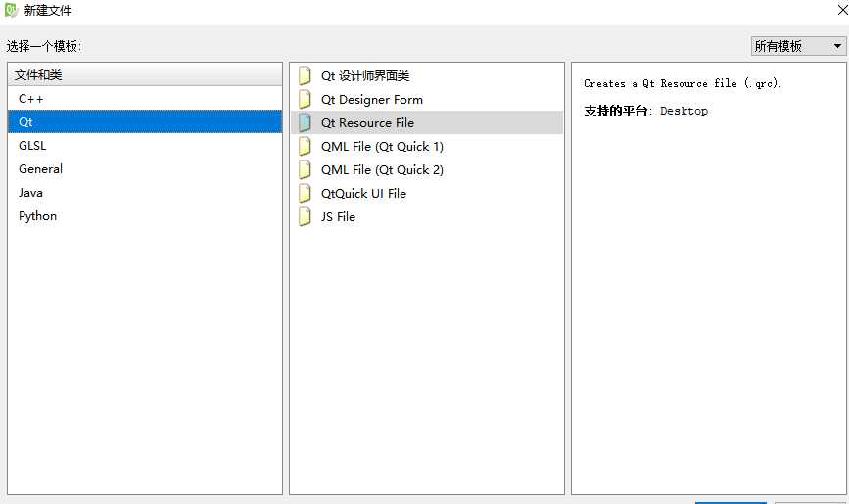Choose the Qt Resource File template
This screenshot has width=849, height=504.
click(427, 123)
